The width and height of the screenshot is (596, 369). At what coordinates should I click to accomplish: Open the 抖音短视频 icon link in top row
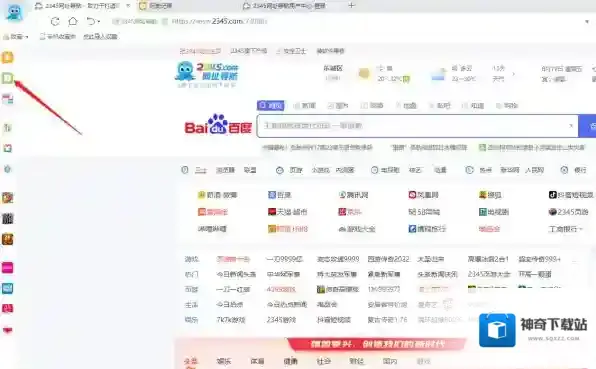(571, 195)
